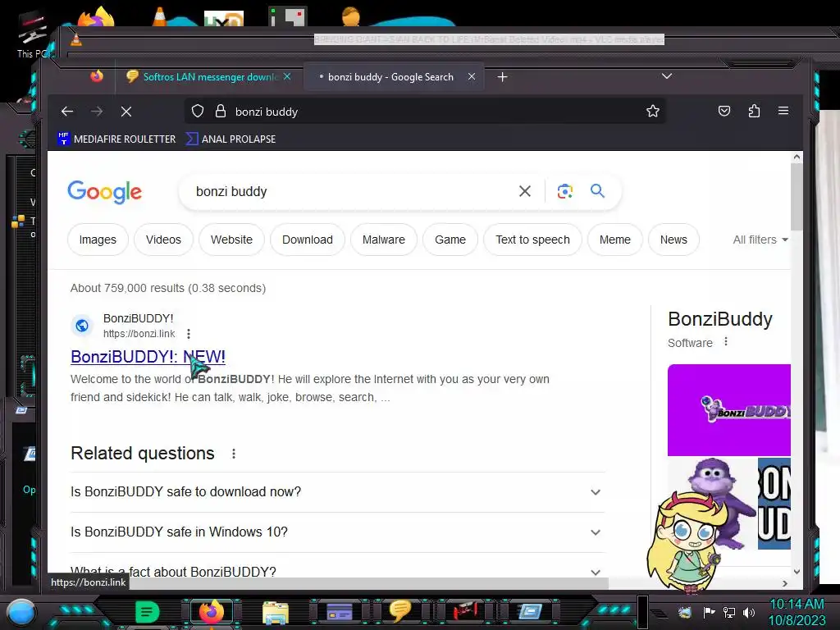This screenshot has height=630, width=840.
Task: Click the network tray icon
Action: point(729,612)
